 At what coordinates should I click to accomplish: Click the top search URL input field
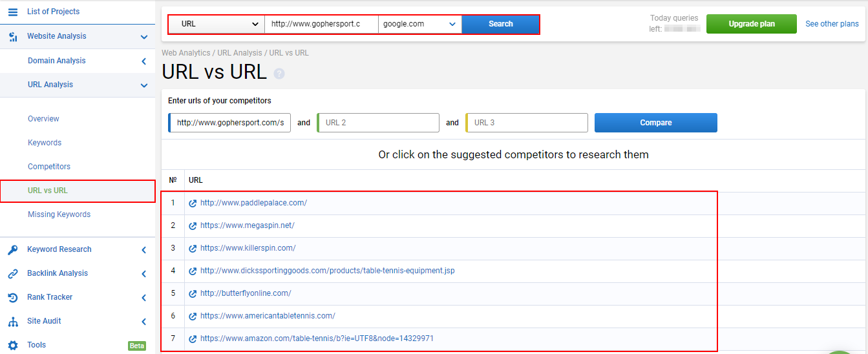click(x=321, y=24)
